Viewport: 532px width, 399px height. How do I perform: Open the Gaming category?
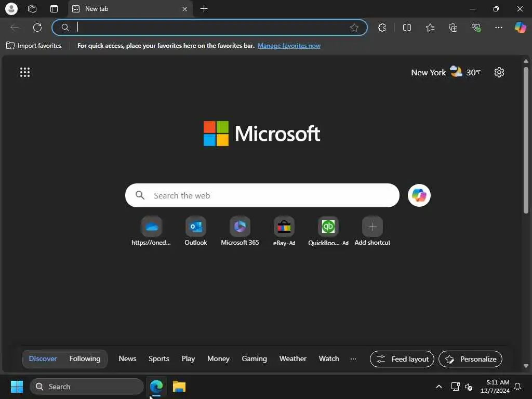(x=255, y=358)
